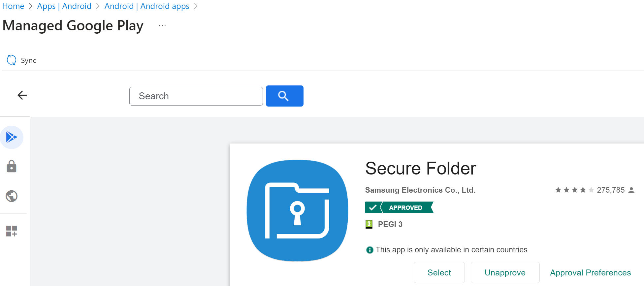Viewport: 644px width, 286px height.
Task: Focus the Search input field
Action: click(x=196, y=96)
